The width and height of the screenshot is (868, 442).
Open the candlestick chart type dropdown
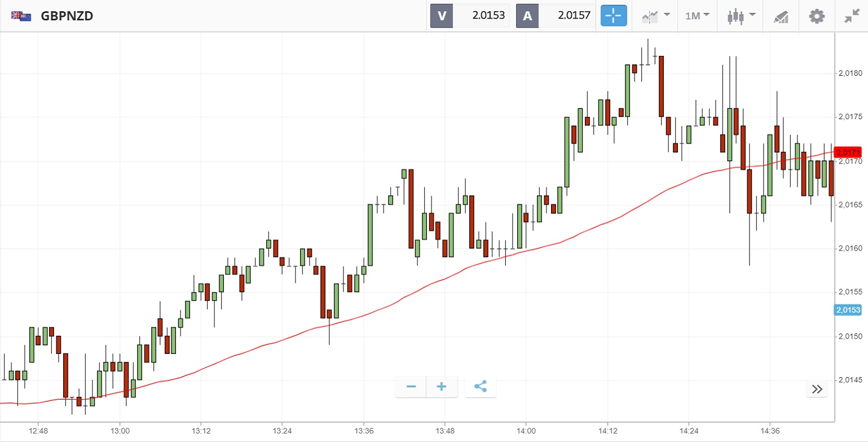click(741, 16)
